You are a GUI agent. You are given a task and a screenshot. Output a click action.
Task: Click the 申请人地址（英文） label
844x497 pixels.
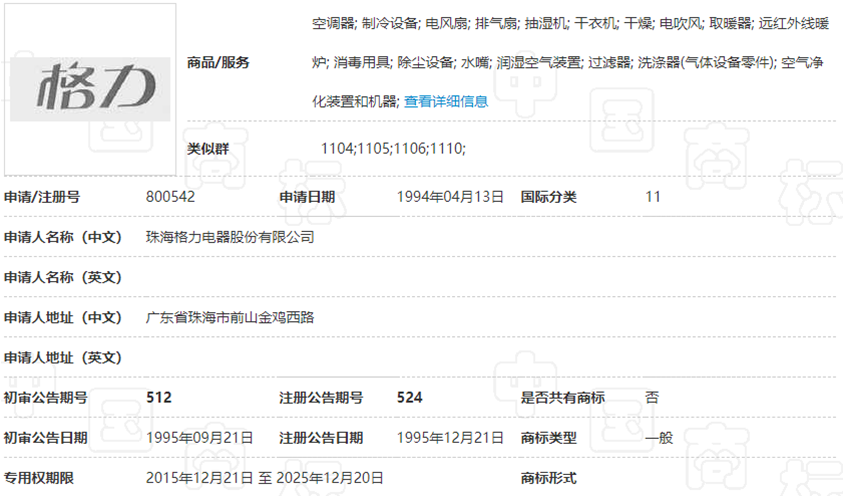(63, 357)
